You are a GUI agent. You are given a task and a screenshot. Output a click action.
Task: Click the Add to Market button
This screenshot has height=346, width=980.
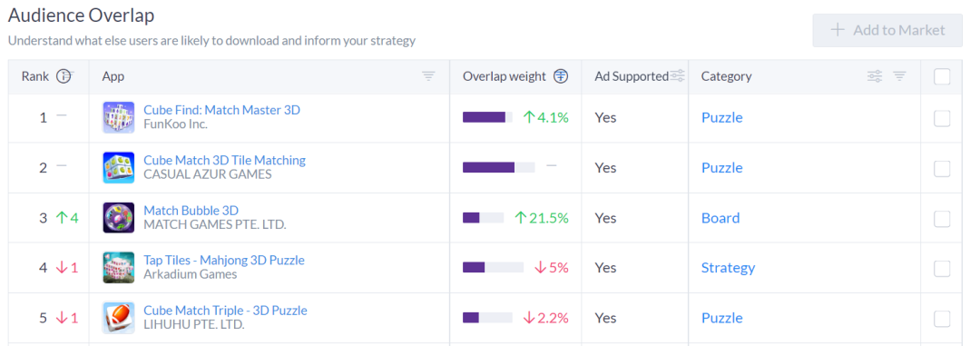point(887,30)
